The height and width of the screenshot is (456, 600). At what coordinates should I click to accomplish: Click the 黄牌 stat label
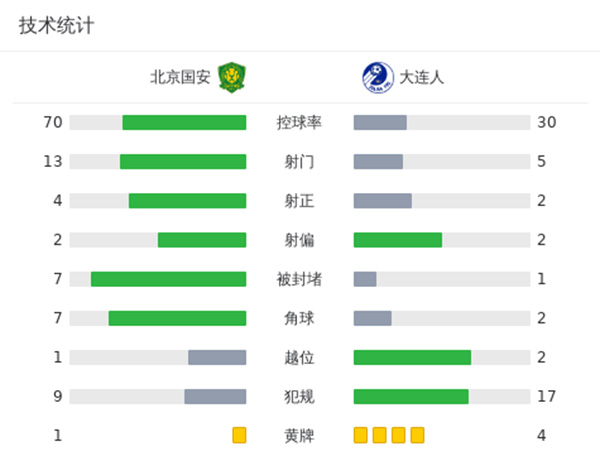pyautogui.click(x=299, y=435)
